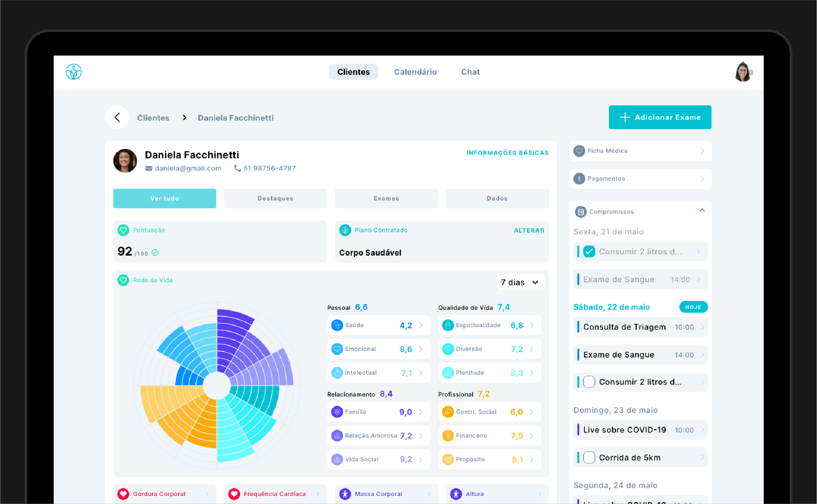
Task: Open the 7 dias period dropdown
Action: [520, 282]
